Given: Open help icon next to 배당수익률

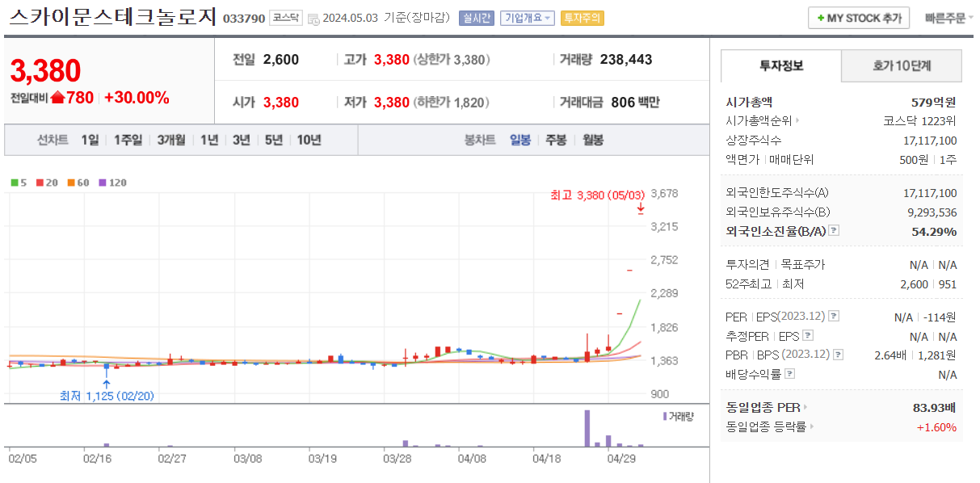Looking at the screenshot, I should point(790,374).
